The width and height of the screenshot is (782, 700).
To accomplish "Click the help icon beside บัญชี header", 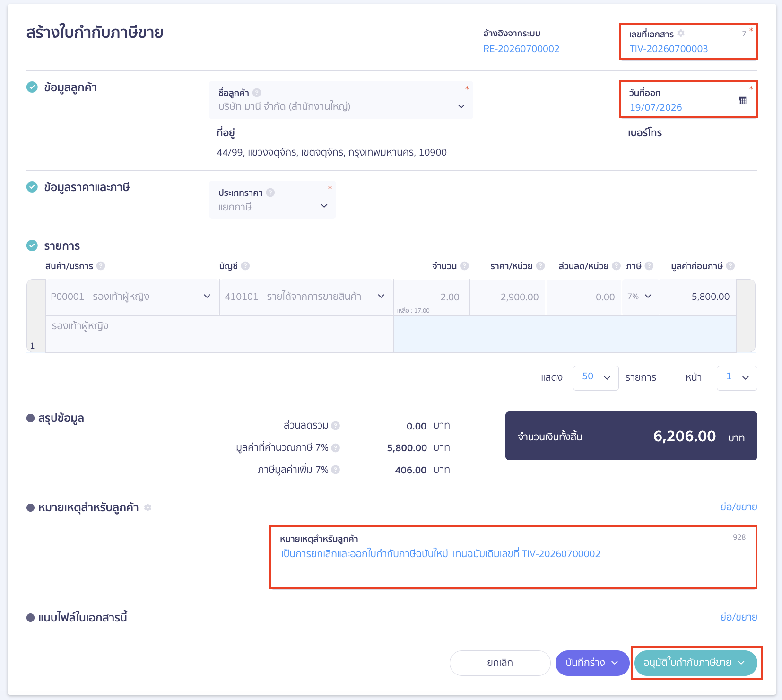I will (245, 266).
